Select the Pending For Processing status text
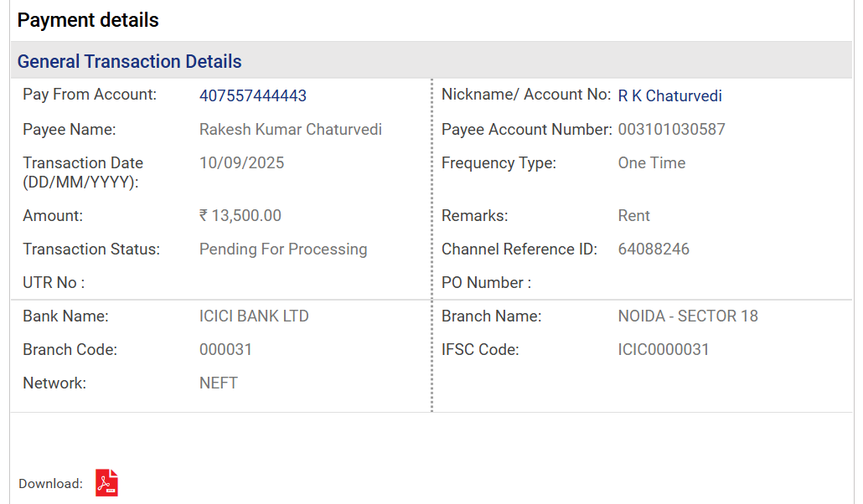The height and width of the screenshot is (504, 863). [x=283, y=249]
